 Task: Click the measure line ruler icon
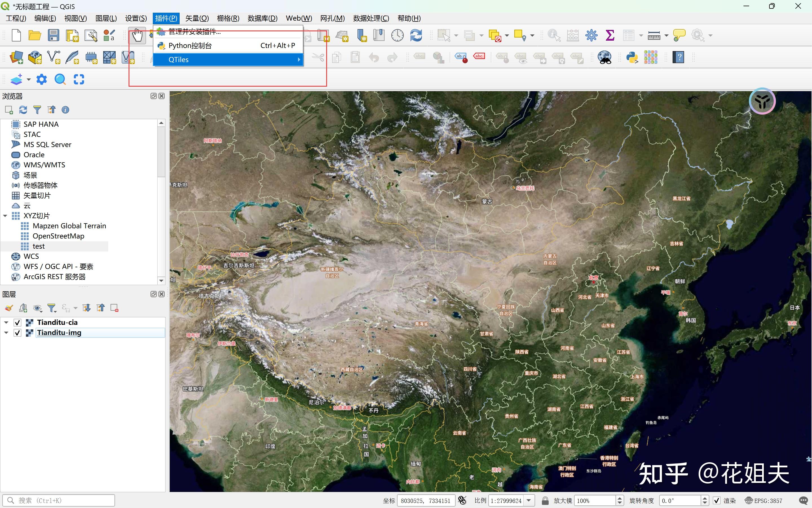point(654,35)
